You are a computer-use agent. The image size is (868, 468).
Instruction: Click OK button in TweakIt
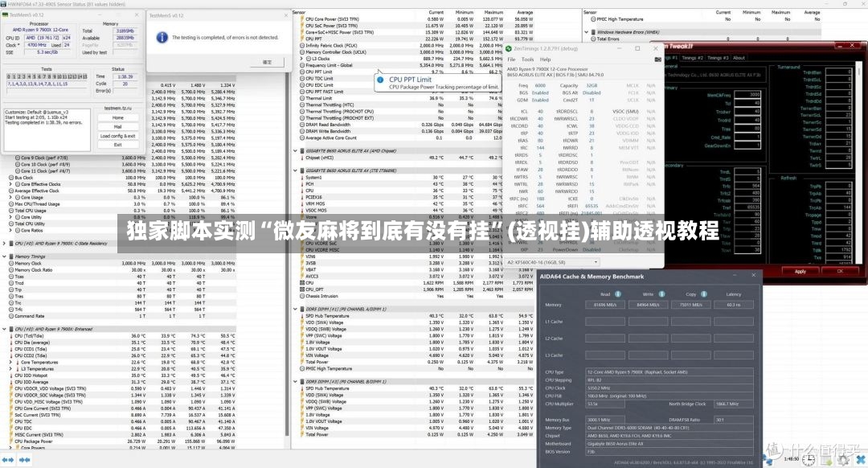(x=840, y=271)
